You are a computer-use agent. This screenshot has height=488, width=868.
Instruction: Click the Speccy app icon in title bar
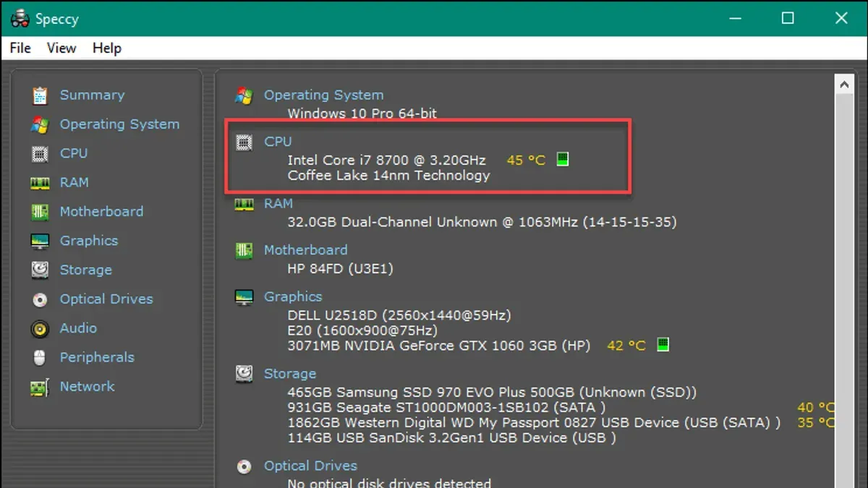pos(20,19)
